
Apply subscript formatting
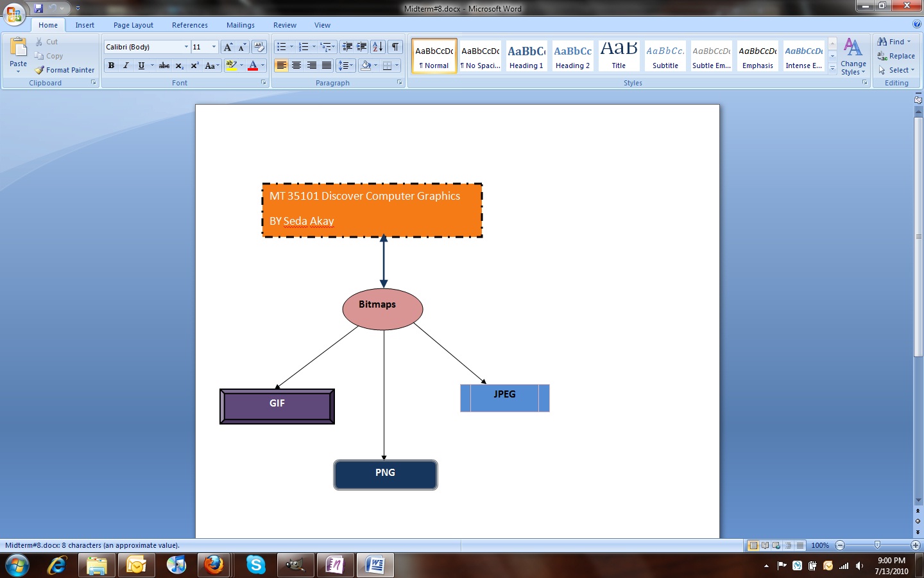(180, 66)
